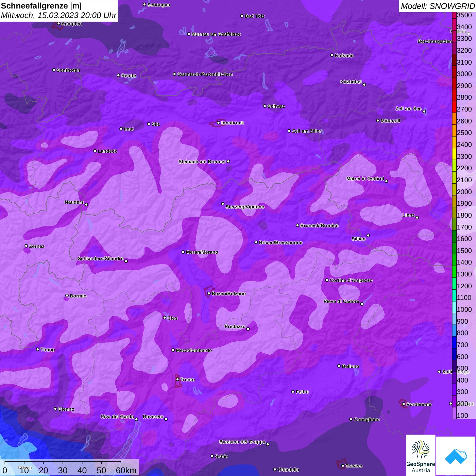Viewport: 476px width, 476px height.
Task: Click the Conegliano label
Action: [x=367, y=419]
